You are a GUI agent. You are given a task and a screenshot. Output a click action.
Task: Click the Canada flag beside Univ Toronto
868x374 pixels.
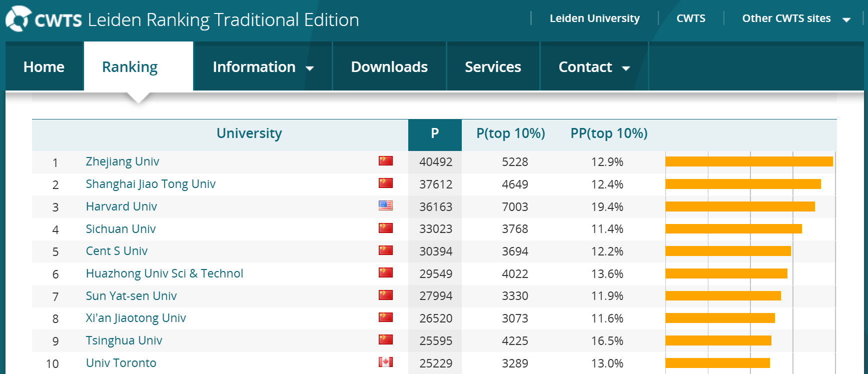[x=385, y=362]
